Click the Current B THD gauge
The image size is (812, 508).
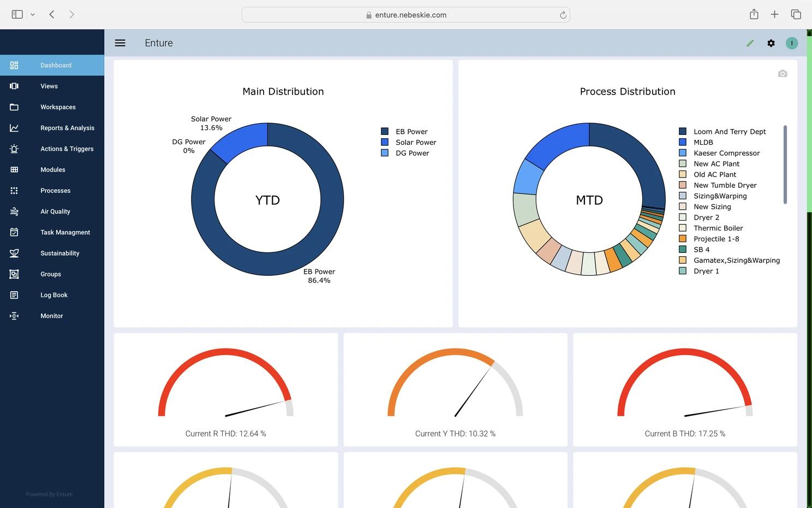(685, 382)
